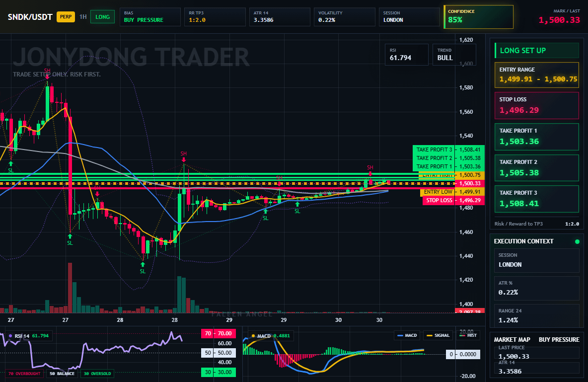Click the 50 BALANCE legend chip
The width and height of the screenshot is (588, 382).
tap(62, 374)
